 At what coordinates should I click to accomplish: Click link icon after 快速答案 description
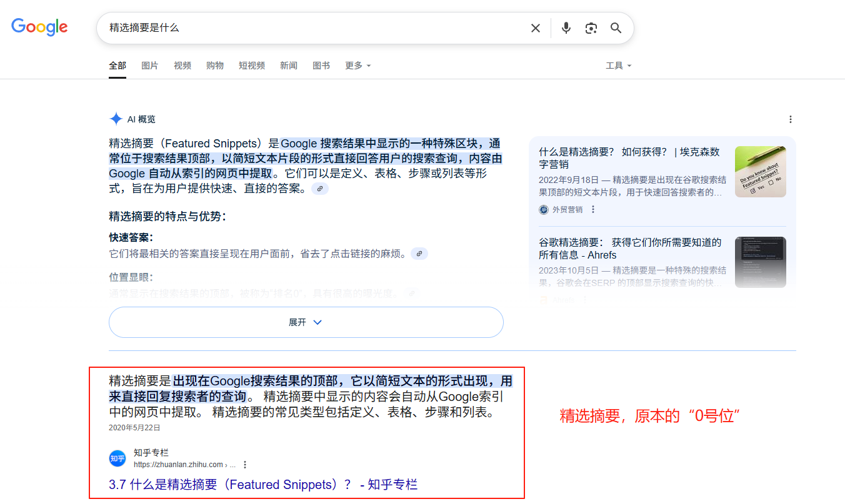pos(419,254)
